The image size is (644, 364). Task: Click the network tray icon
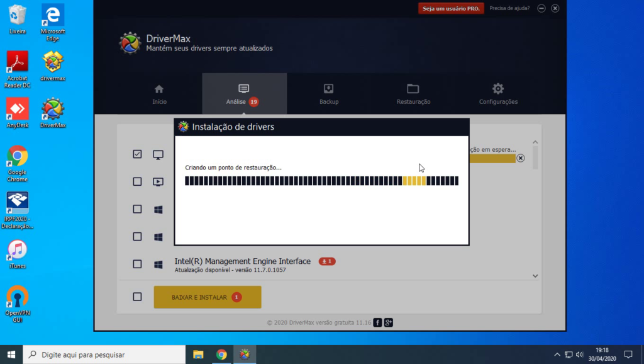[569, 355]
